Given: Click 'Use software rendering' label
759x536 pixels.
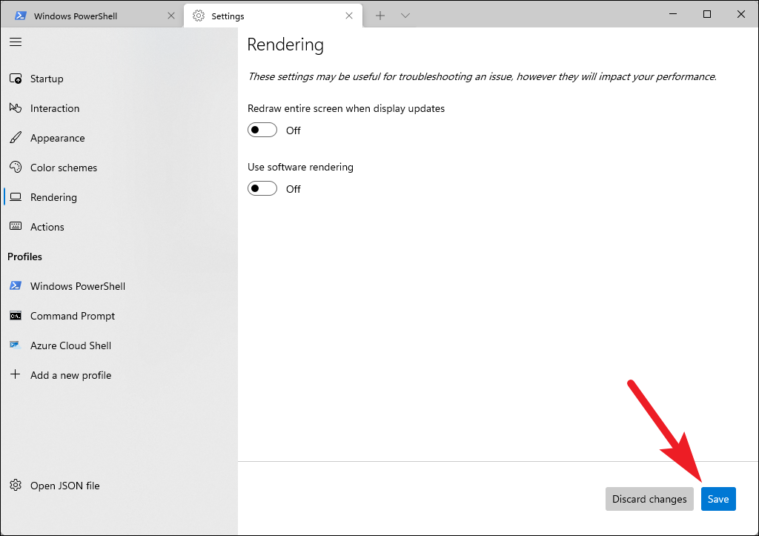Looking at the screenshot, I should 300,167.
